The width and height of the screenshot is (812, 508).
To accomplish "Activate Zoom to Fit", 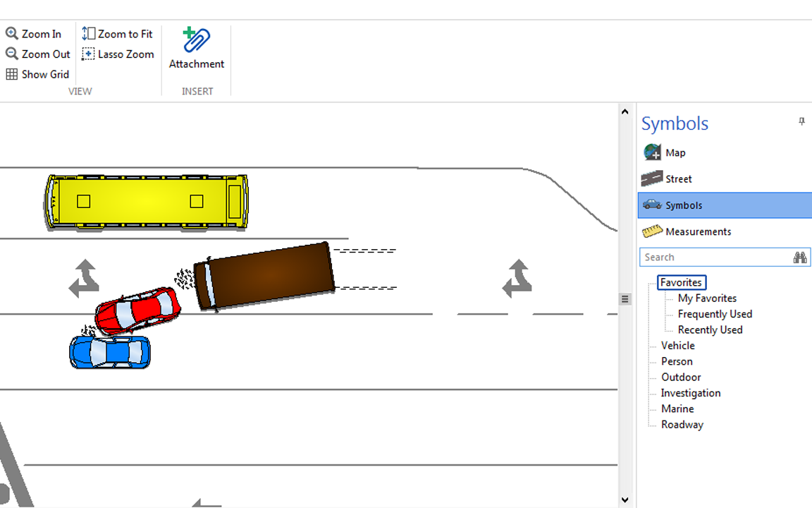I will pyautogui.click(x=117, y=33).
